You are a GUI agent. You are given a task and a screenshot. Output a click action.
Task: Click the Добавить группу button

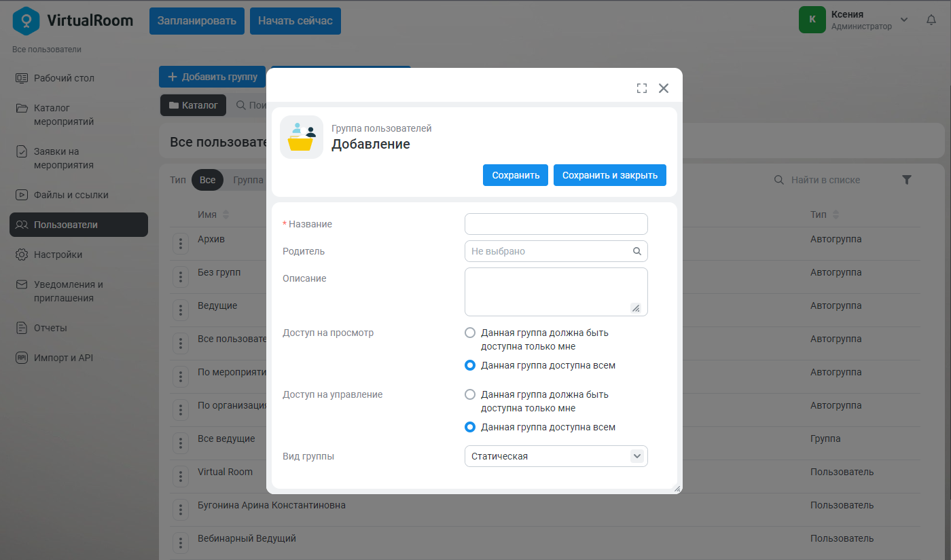213,77
